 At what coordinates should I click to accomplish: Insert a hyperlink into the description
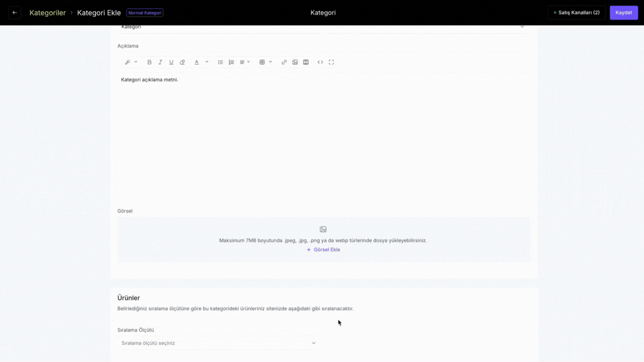click(284, 63)
